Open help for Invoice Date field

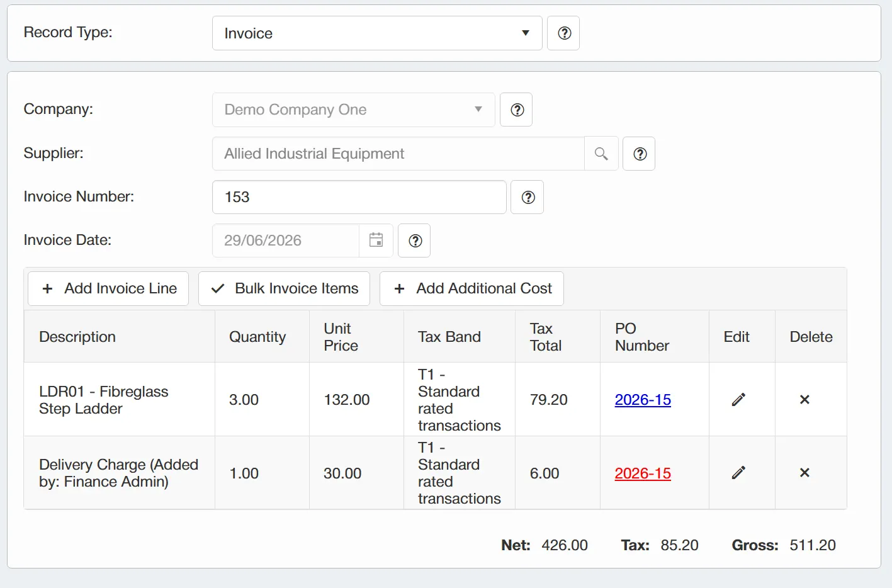click(414, 240)
